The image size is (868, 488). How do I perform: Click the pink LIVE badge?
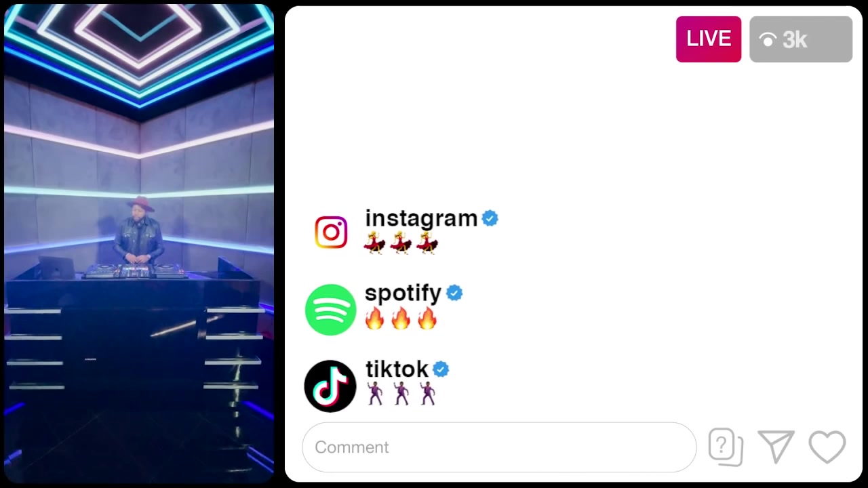[x=709, y=39]
